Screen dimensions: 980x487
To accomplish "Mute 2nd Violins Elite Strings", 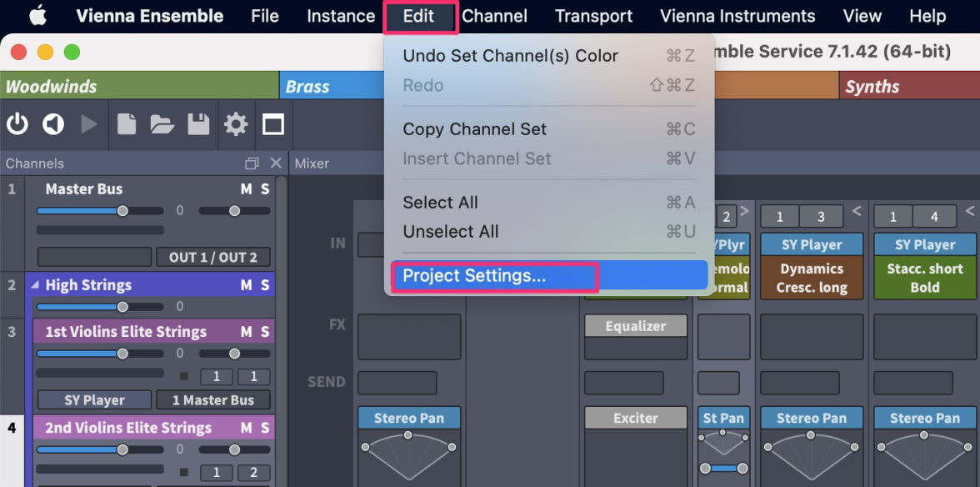I will [x=247, y=428].
